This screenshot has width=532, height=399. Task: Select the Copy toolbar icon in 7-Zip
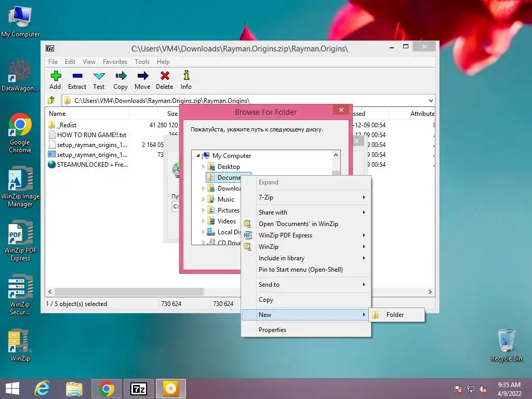(x=121, y=81)
